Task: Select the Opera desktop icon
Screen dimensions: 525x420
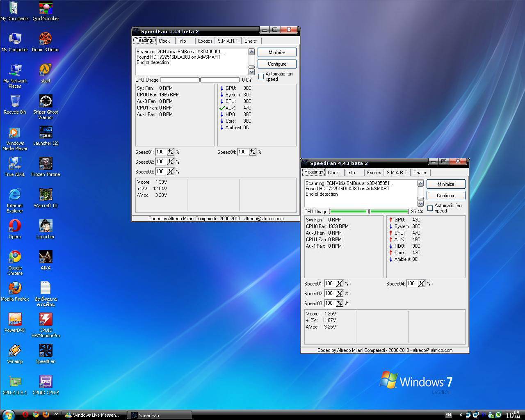Action: [15, 229]
